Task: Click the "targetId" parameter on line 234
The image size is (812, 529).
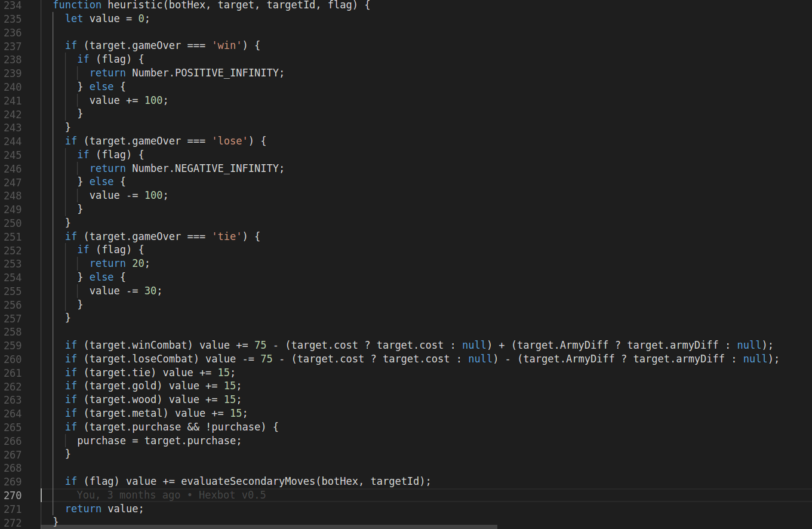Action: [291, 5]
